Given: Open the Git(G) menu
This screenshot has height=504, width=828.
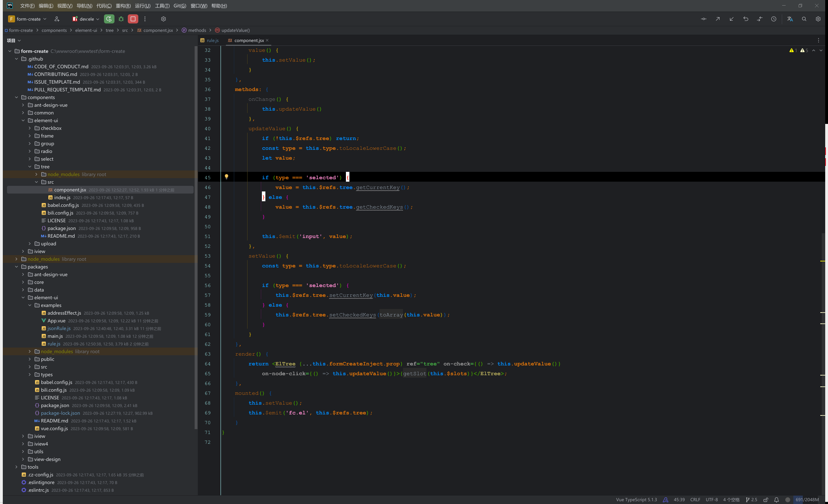Looking at the screenshot, I should pos(179,6).
